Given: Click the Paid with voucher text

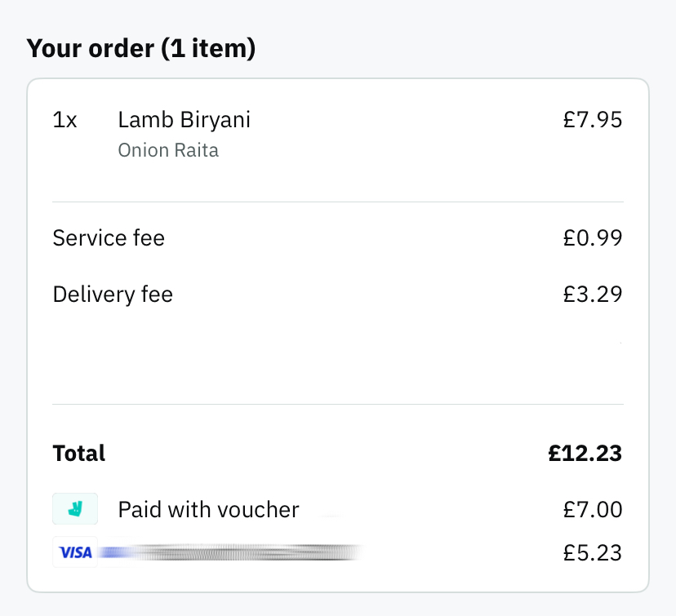Looking at the screenshot, I should click(209, 510).
